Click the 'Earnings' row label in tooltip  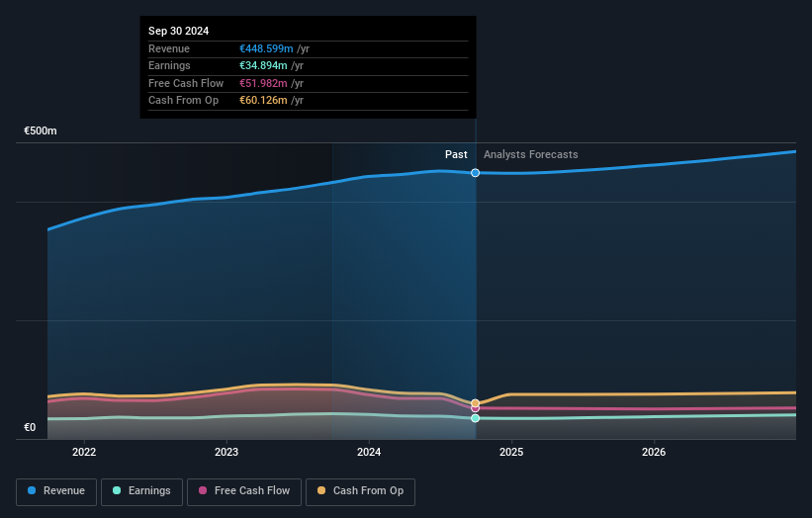coord(169,65)
